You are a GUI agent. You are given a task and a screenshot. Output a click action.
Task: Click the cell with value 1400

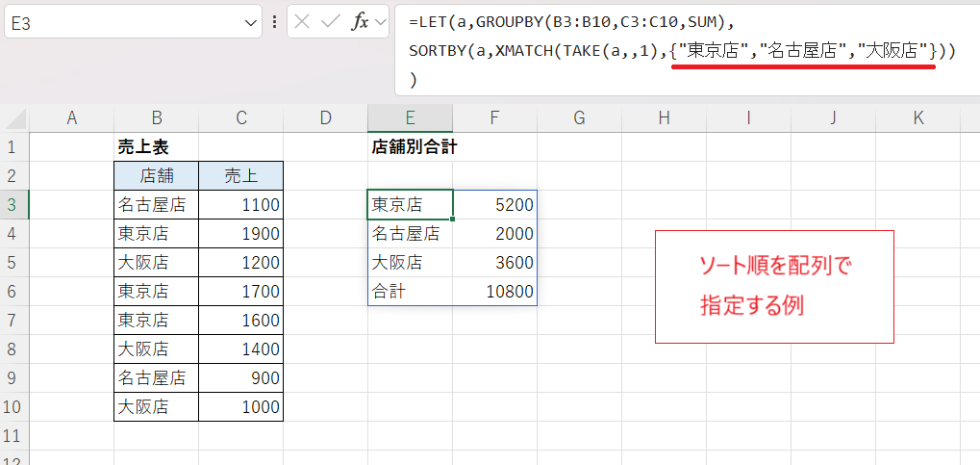(x=241, y=349)
